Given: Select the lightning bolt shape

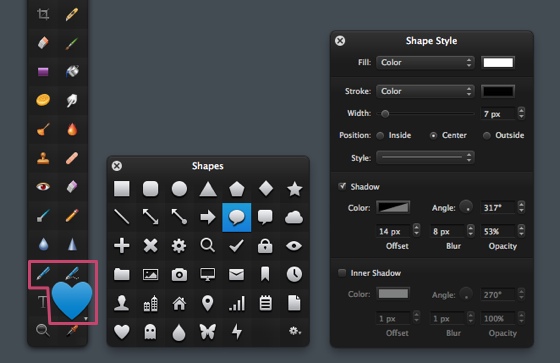Looking at the screenshot, I should 237,332.
